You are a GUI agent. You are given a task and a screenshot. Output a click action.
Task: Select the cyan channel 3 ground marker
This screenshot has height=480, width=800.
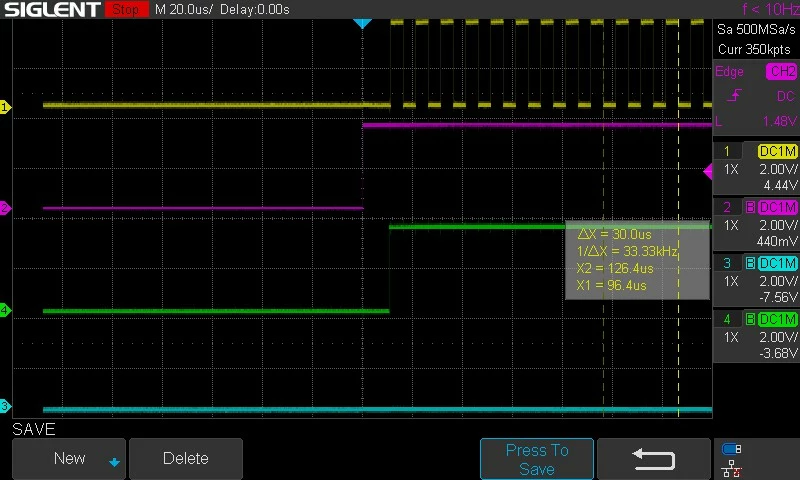click(5, 406)
